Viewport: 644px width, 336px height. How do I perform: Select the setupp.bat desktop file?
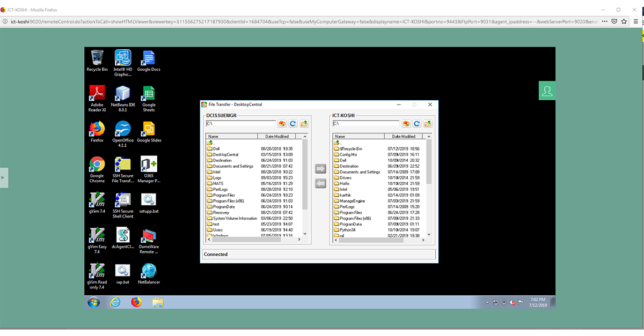click(x=149, y=203)
